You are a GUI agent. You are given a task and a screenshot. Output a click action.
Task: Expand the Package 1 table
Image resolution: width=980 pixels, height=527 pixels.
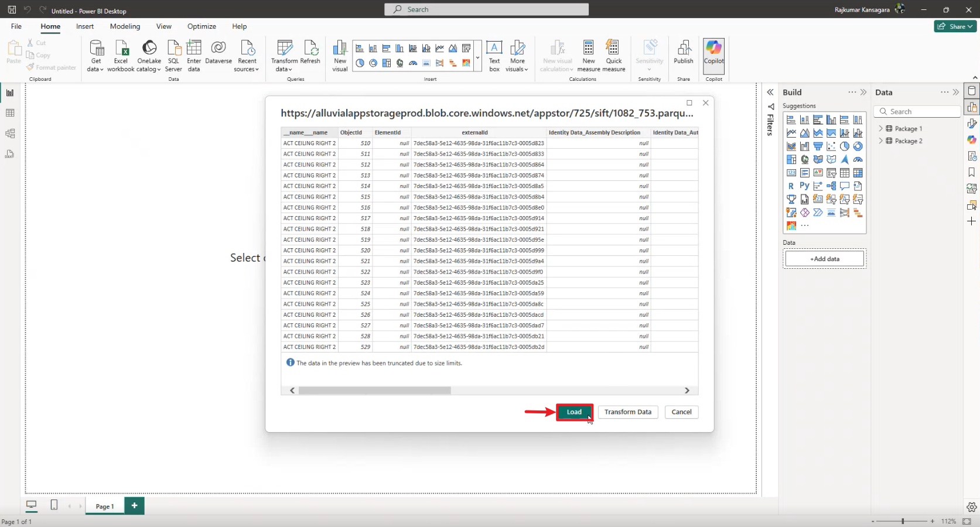pos(880,129)
